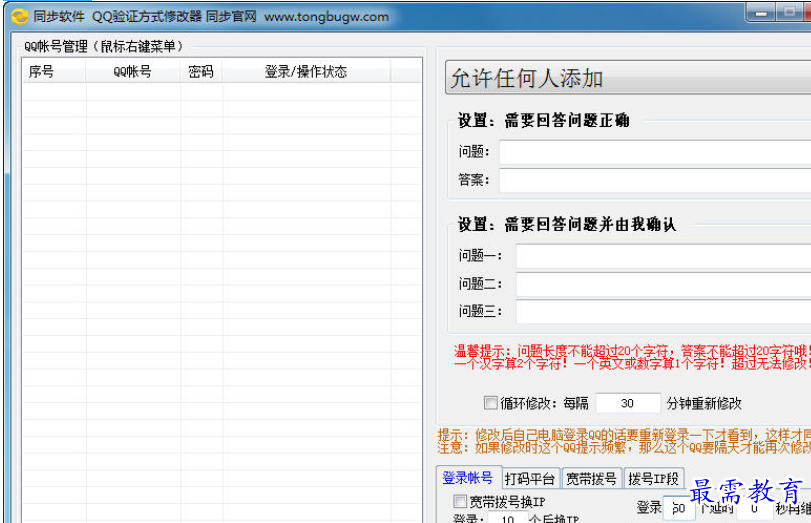This screenshot has width=811, height=523.
Task: Focus the 问题三 input field
Action: pos(664,312)
